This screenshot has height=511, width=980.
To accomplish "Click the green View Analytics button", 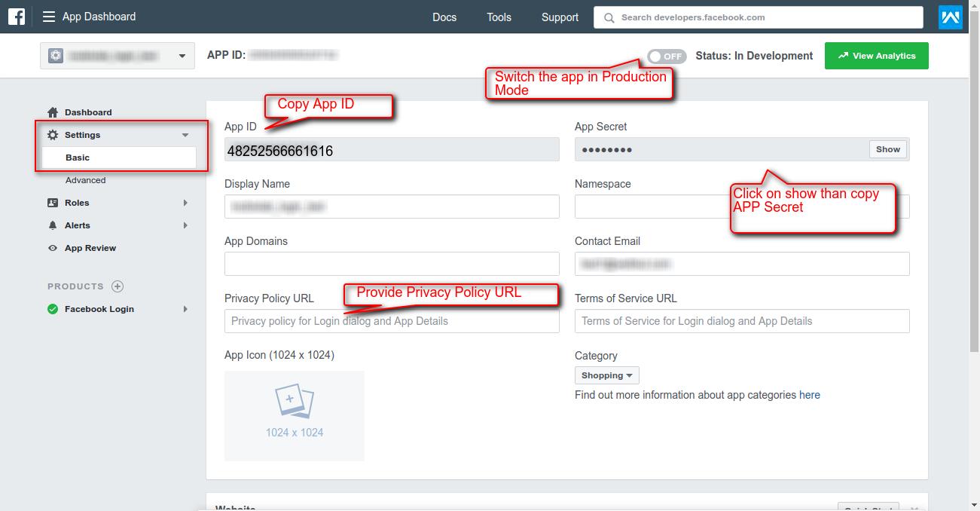I will 876,56.
